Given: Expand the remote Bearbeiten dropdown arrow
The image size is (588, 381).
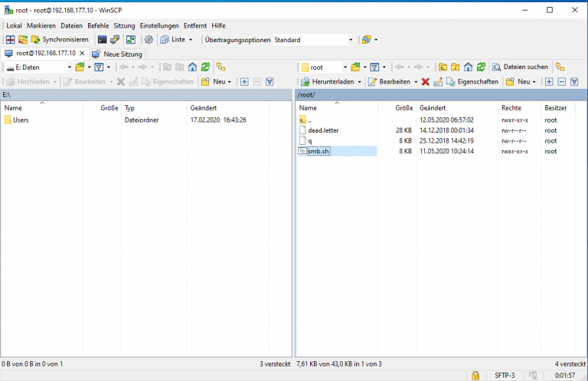Looking at the screenshot, I should coord(416,81).
